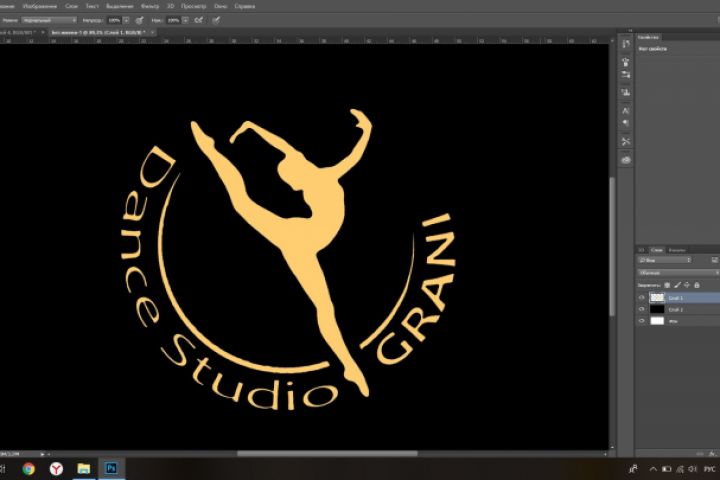Click the fx layer style icon

tap(711, 453)
